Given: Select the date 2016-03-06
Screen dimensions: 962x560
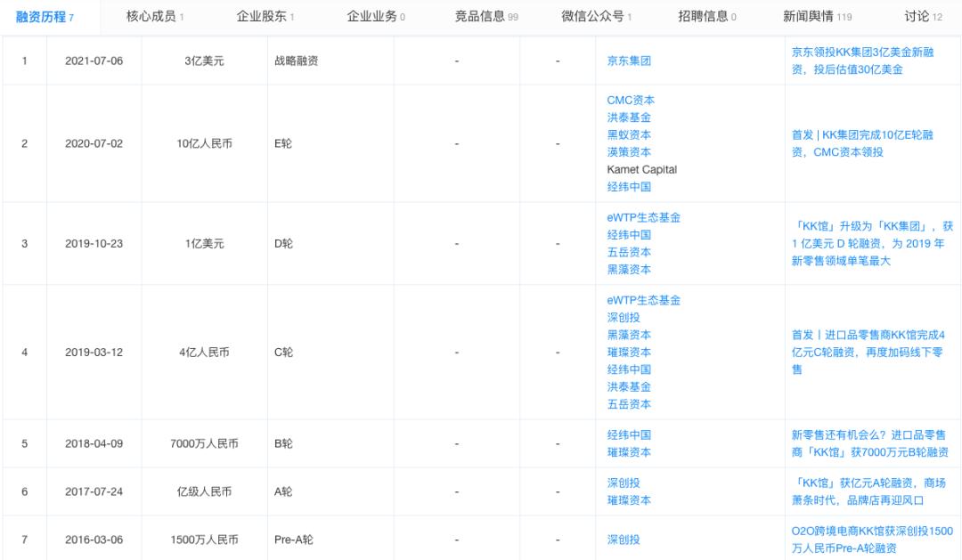Looking at the screenshot, I should click(x=94, y=540).
